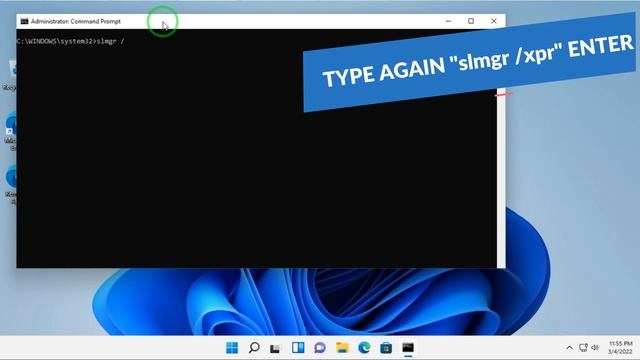The height and width of the screenshot is (360, 640).
Task: Launch Microsoft Edge from taskbar
Action: (x=364, y=348)
